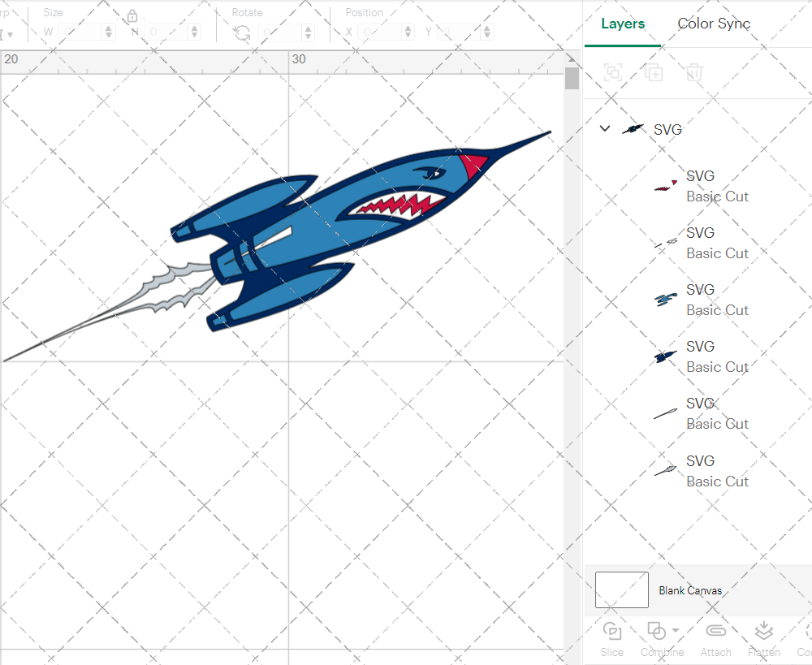Screen dimensions: 812x665
Task: Switch to the Layers tab
Action: pos(623,24)
